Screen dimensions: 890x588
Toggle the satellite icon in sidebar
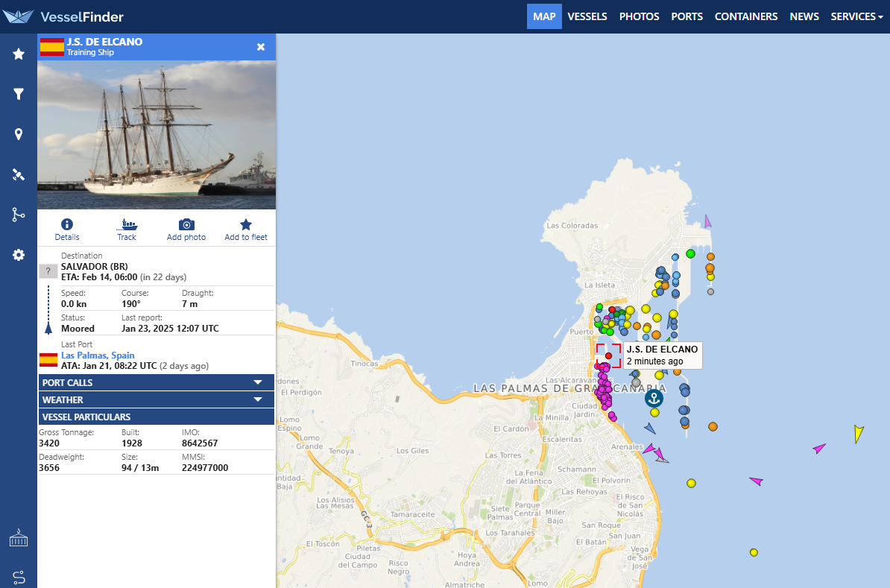pyautogui.click(x=19, y=175)
